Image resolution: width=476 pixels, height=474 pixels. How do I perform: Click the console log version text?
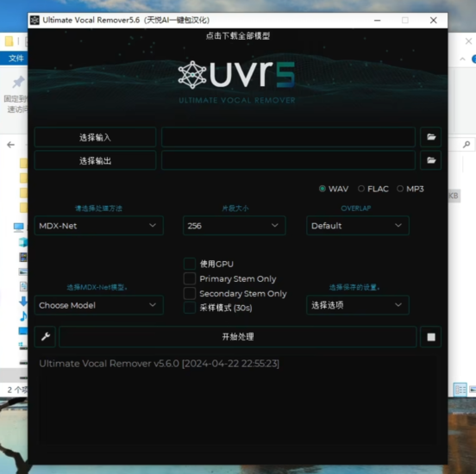coord(159,364)
